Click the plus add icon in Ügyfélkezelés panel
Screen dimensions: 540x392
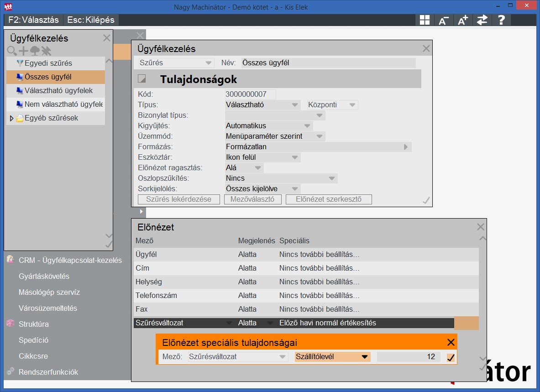click(x=23, y=51)
